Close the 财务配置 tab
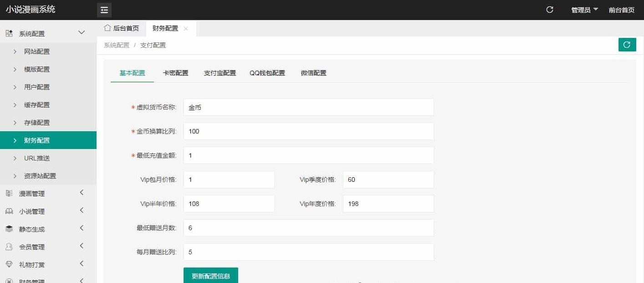The image size is (644, 283). click(x=186, y=28)
